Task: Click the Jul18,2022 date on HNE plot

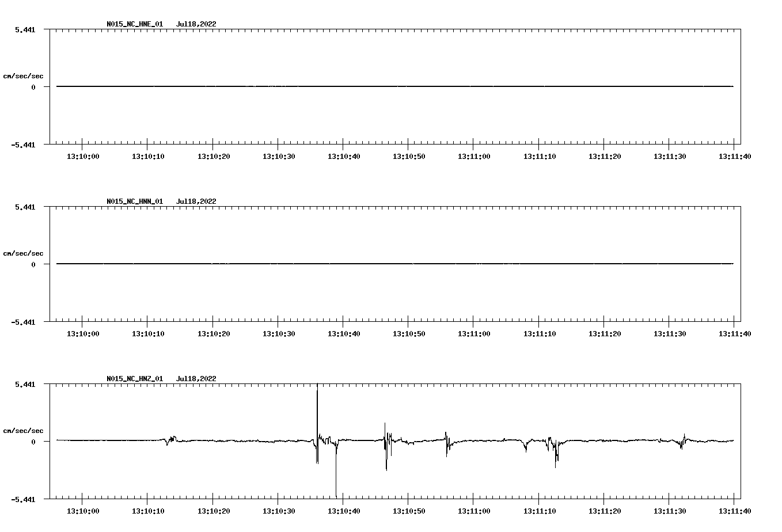Action: (196, 24)
